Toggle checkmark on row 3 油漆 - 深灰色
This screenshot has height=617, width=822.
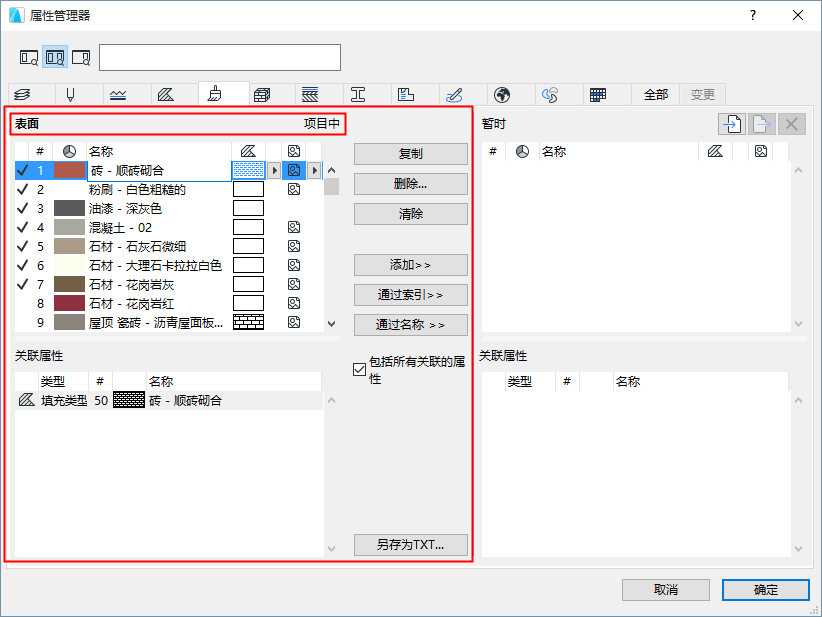point(23,208)
